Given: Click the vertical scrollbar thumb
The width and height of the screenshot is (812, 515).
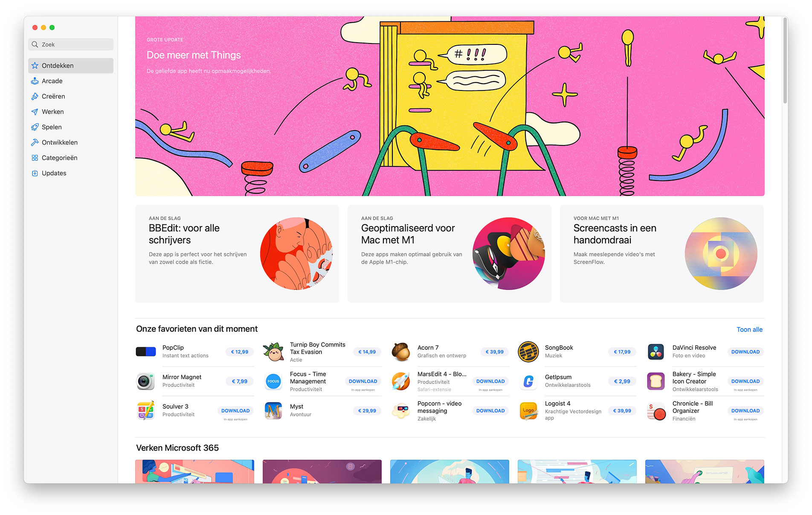Looking at the screenshot, I should [x=785, y=60].
